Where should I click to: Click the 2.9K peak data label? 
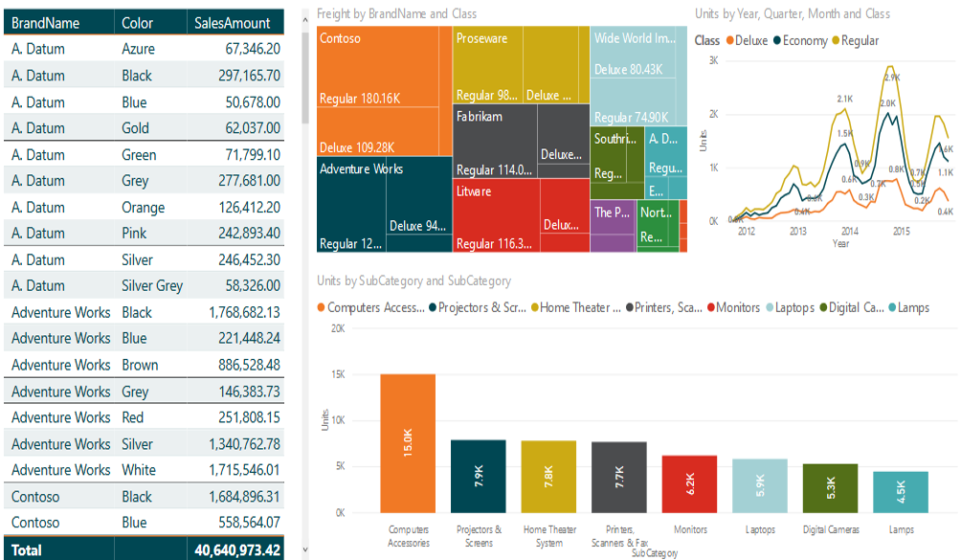[x=892, y=78]
